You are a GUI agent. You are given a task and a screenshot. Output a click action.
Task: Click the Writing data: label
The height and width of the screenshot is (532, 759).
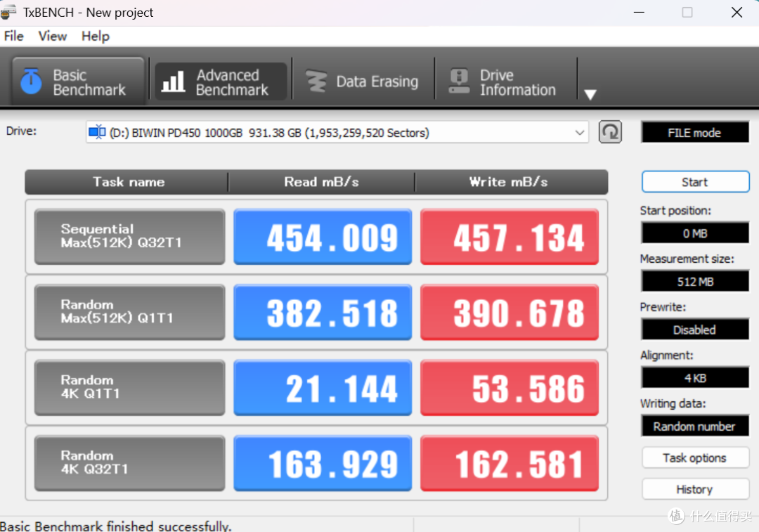tap(673, 403)
